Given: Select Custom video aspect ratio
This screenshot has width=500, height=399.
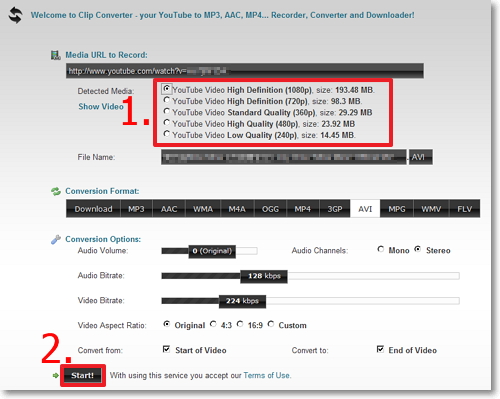Looking at the screenshot, I should 271,324.
